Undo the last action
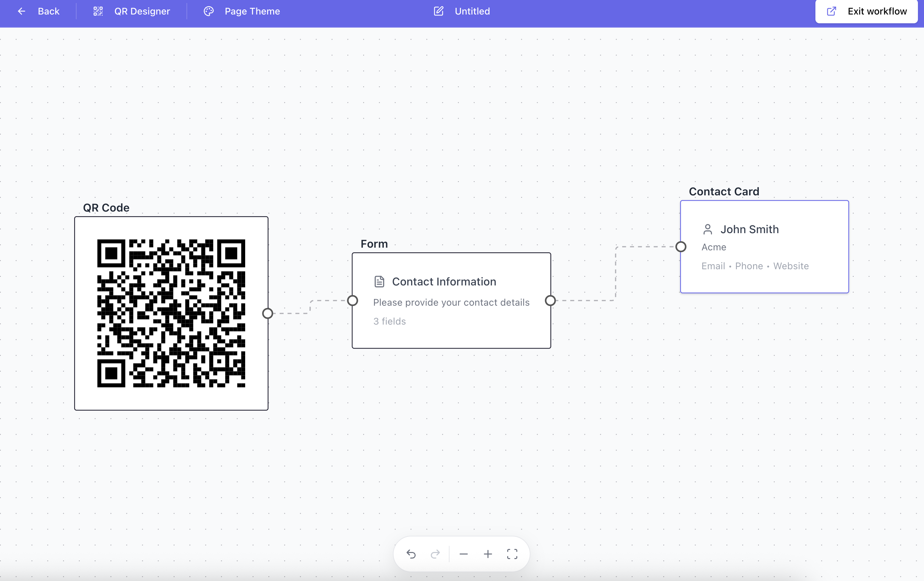 pos(411,554)
